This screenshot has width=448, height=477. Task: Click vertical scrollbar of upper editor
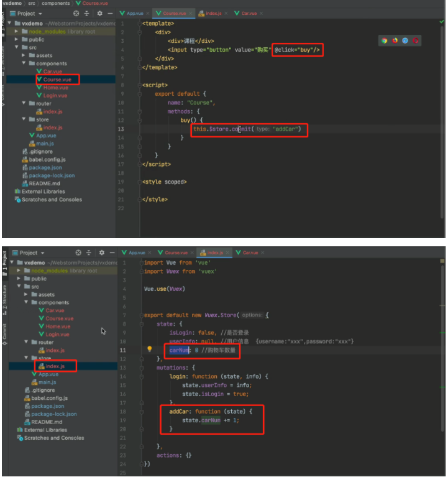pos(442,122)
